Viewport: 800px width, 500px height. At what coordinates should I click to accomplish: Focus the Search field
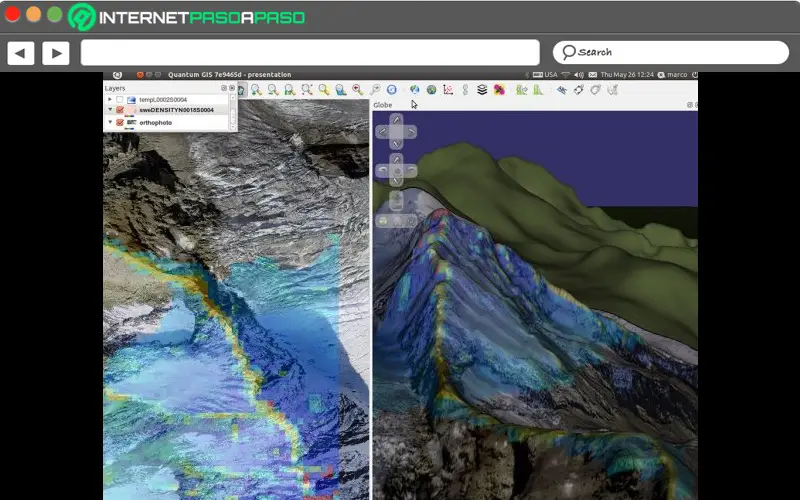[x=671, y=53]
